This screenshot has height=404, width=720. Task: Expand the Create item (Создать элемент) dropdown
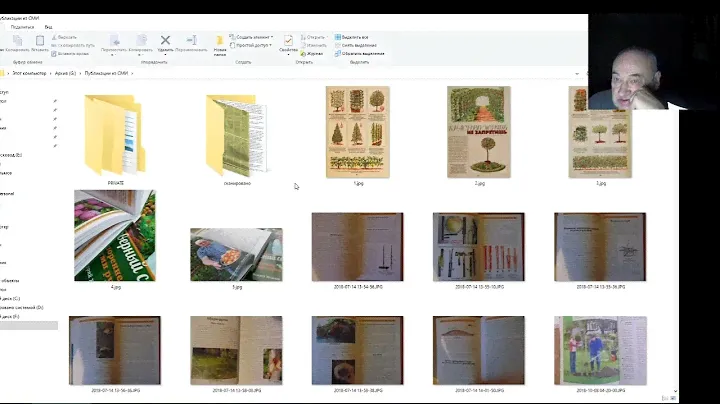point(255,37)
